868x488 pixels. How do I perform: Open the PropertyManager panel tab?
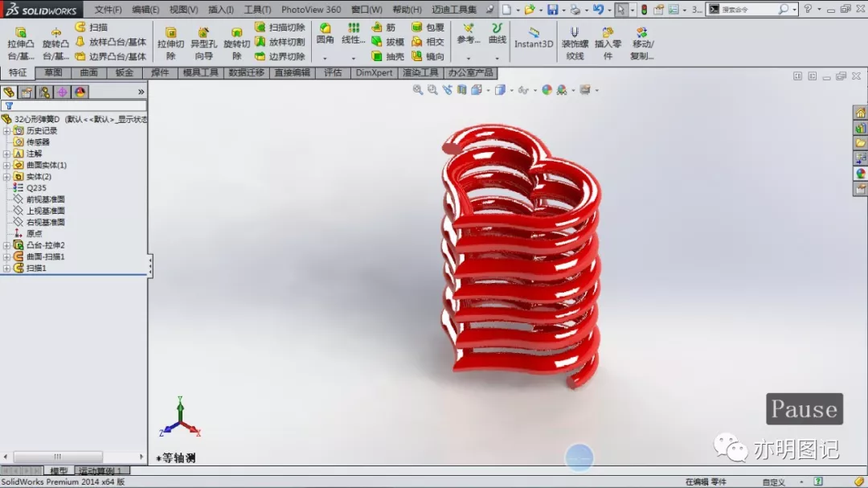coord(27,92)
